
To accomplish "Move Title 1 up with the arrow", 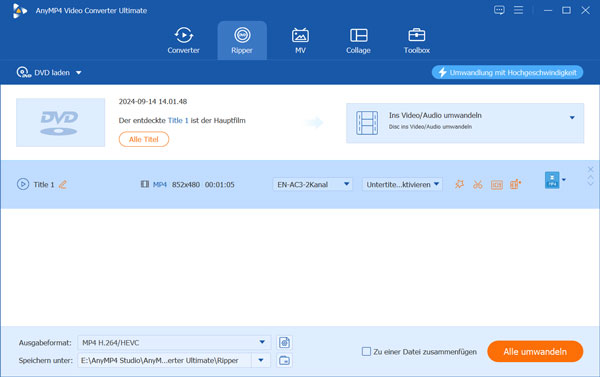I will pyautogui.click(x=590, y=177).
